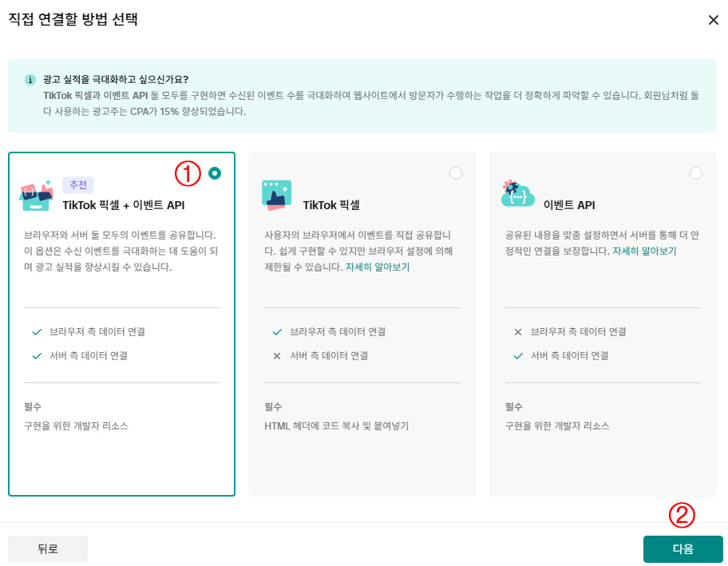
Task: Select the TikTok 픽셀 radio button
Action: click(456, 173)
